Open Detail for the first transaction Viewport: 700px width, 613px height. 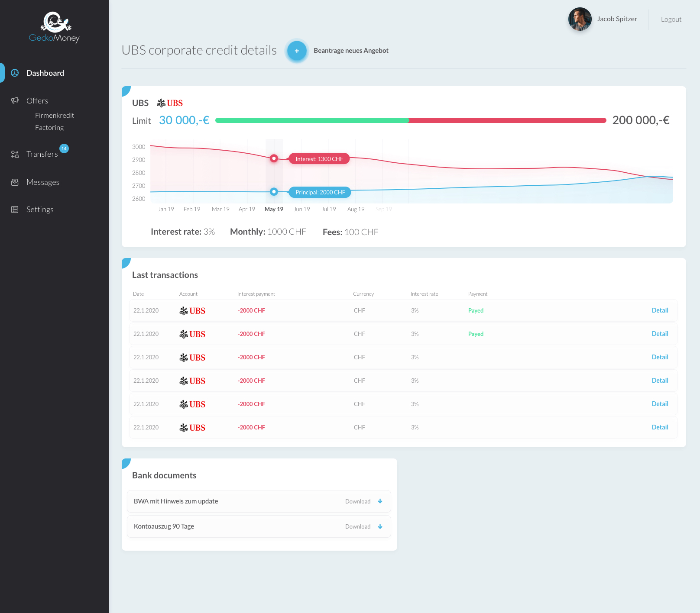click(660, 310)
